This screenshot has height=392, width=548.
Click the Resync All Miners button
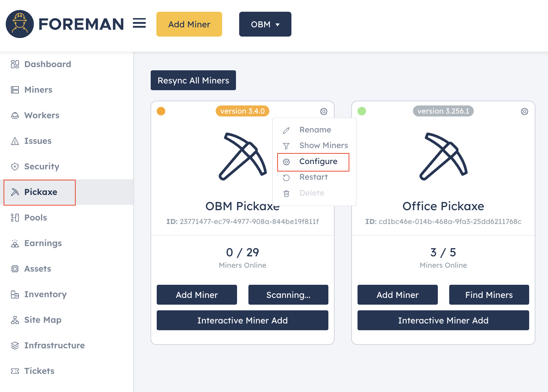[193, 80]
